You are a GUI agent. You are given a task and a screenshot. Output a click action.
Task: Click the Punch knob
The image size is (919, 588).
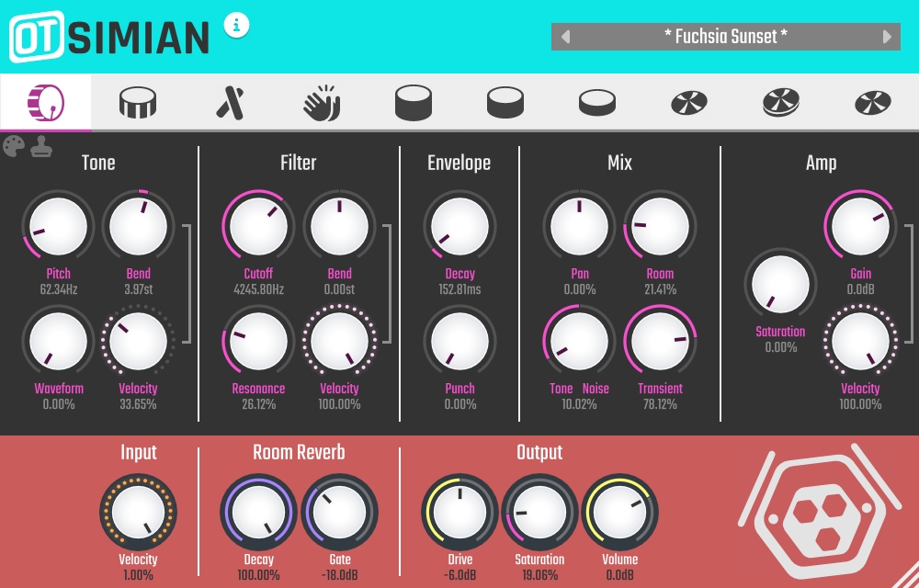click(459, 342)
